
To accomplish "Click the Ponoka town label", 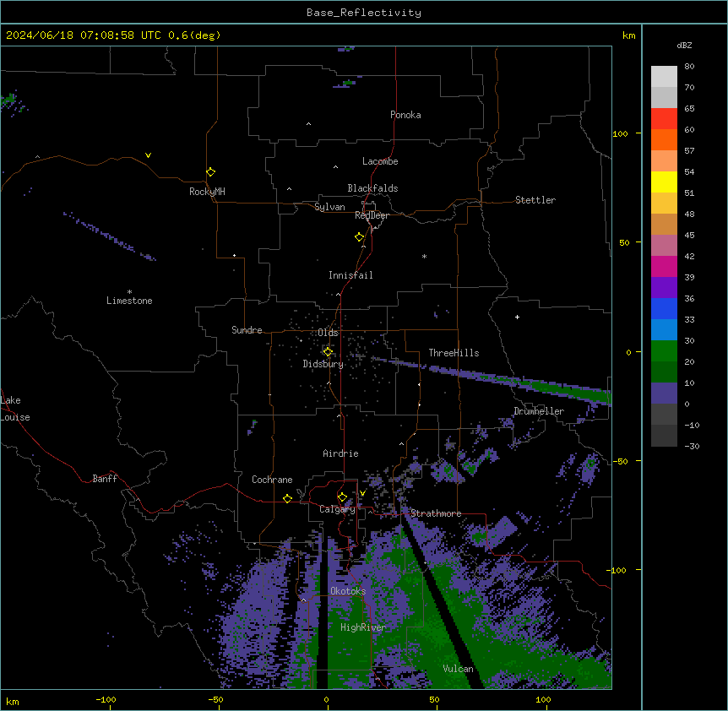I will click(405, 115).
